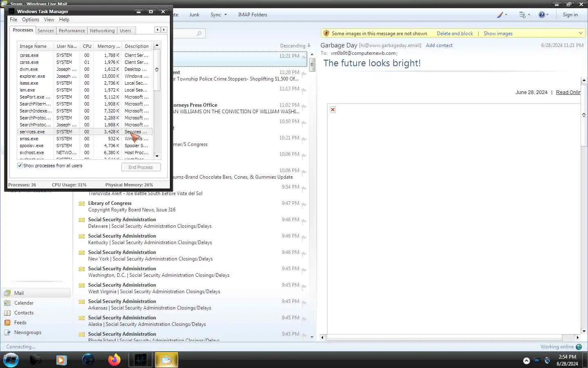Expand the yellow info bar chevron

click(581, 33)
